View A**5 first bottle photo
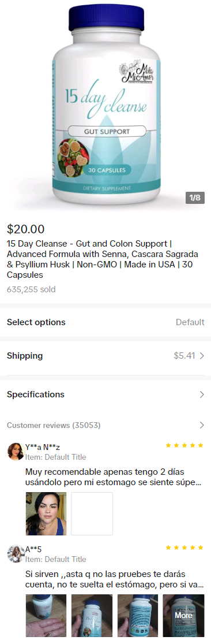Image resolution: width=211 pixels, height=644 pixels. (46, 615)
